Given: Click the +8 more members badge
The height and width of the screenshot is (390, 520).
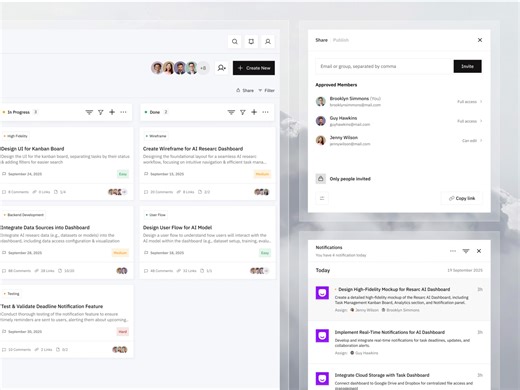Looking at the screenshot, I should [203, 68].
